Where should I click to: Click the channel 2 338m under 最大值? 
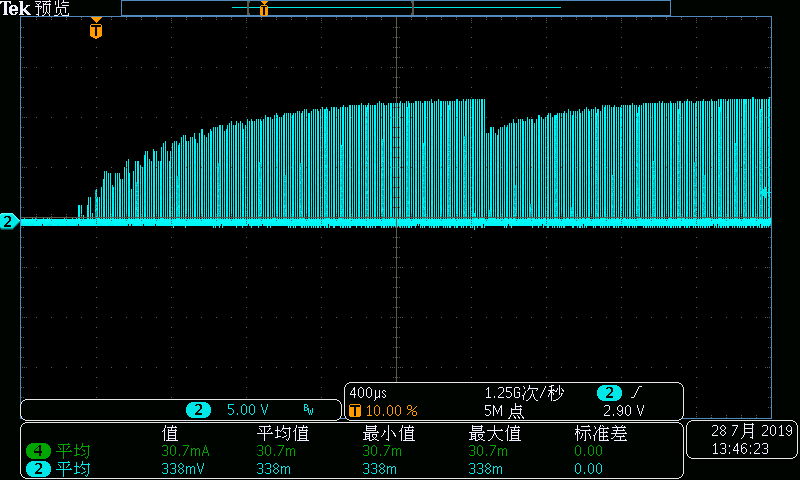[x=485, y=469]
